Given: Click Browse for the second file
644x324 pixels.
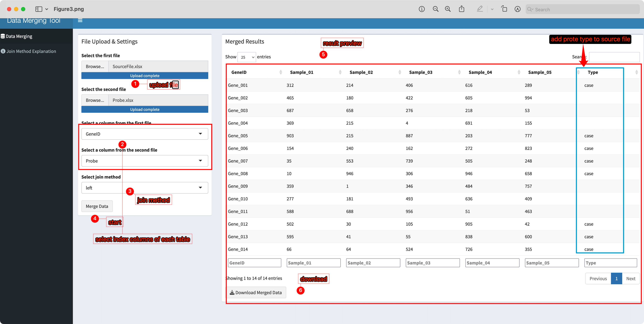Looking at the screenshot, I should coord(95,100).
